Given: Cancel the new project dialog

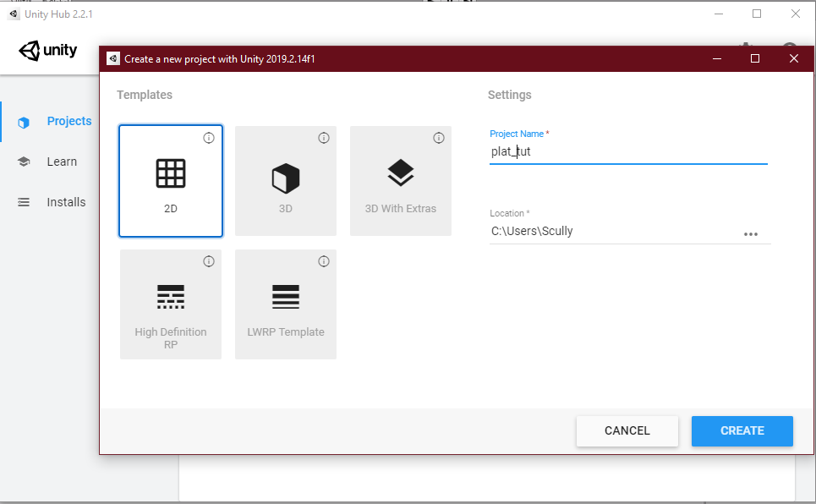Looking at the screenshot, I should tap(627, 430).
